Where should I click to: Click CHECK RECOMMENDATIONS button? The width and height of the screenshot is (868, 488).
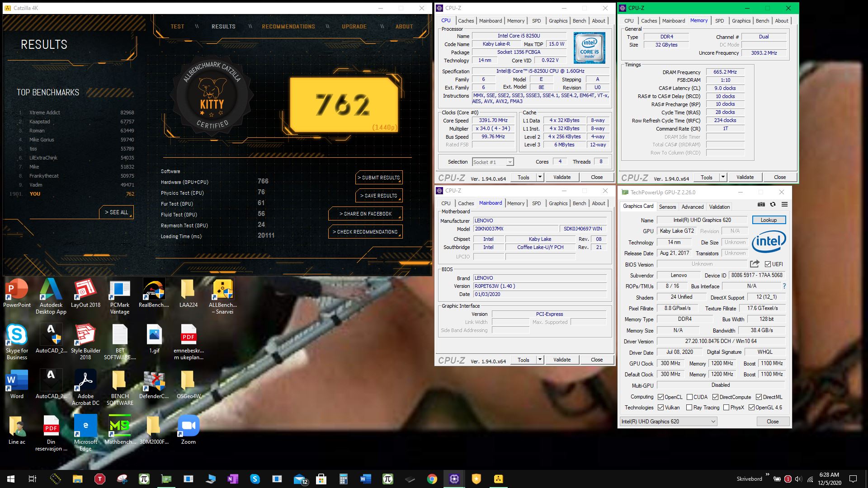point(365,232)
